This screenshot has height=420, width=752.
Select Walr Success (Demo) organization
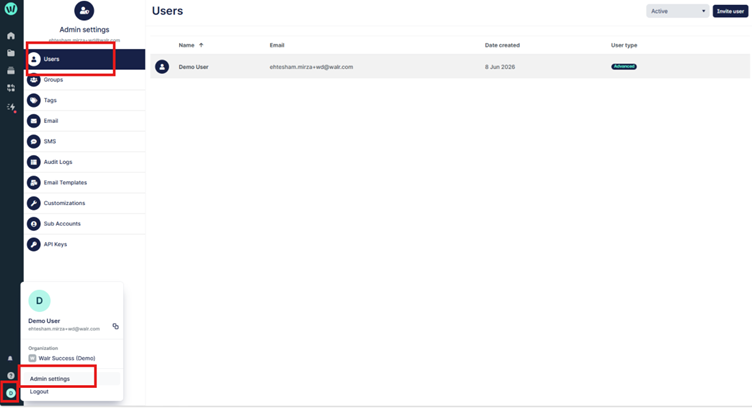click(x=62, y=358)
